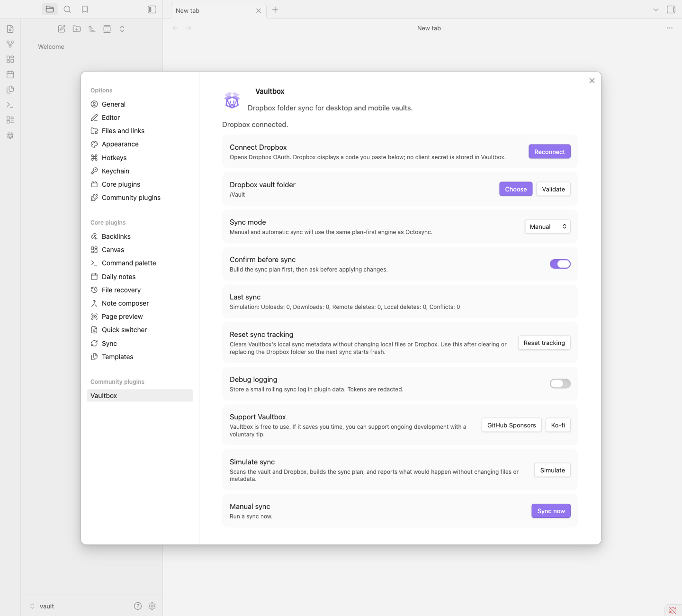
Task: Open vault switcher at bottom
Action: tap(43, 606)
